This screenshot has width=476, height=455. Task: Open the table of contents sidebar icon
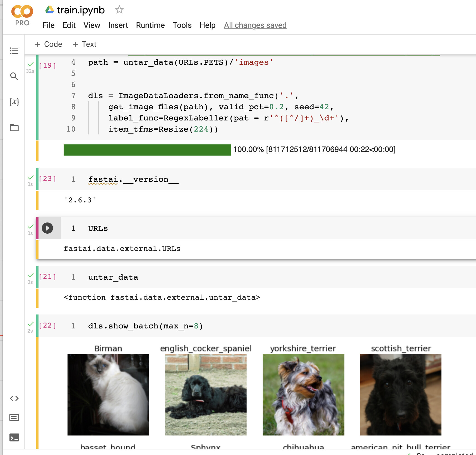[x=14, y=51]
